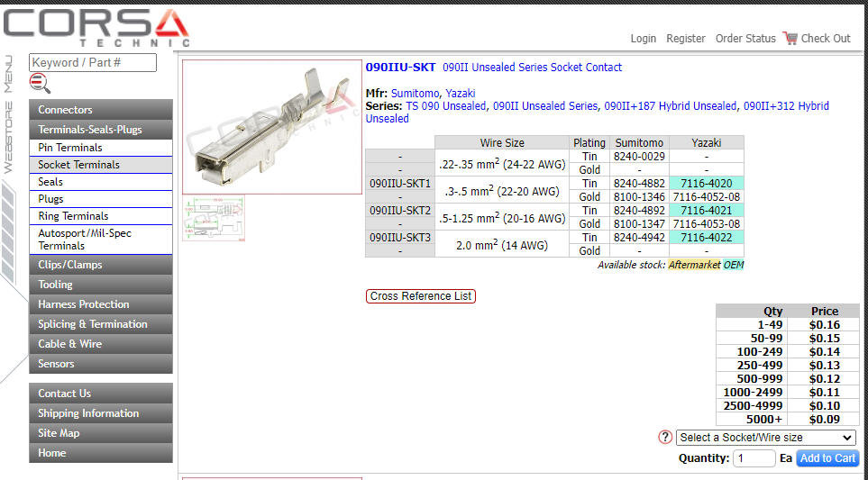Go to Check Out
This screenshot has height=480, width=868.
coord(826,38)
